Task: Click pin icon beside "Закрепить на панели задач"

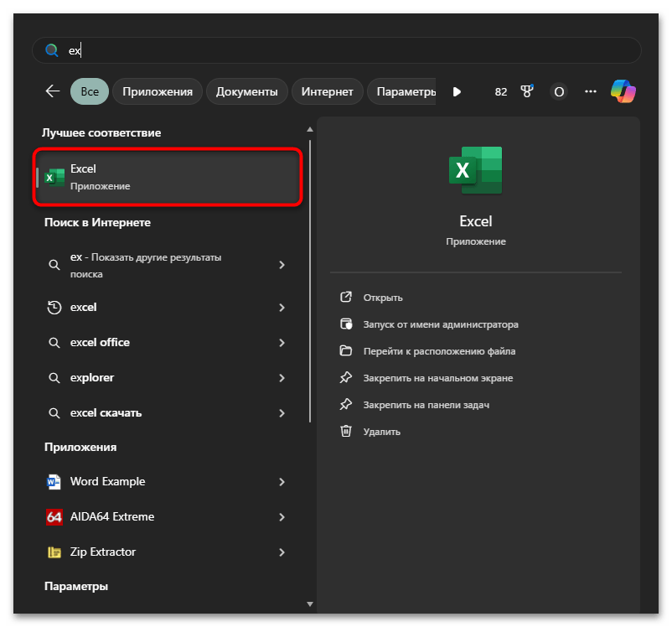Action: pyautogui.click(x=346, y=404)
